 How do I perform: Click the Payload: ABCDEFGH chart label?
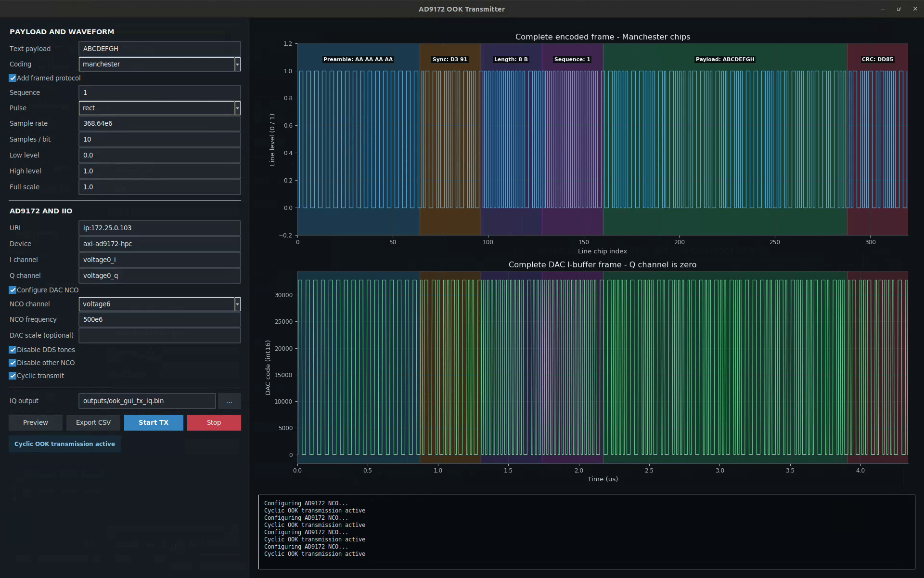tap(725, 59)
